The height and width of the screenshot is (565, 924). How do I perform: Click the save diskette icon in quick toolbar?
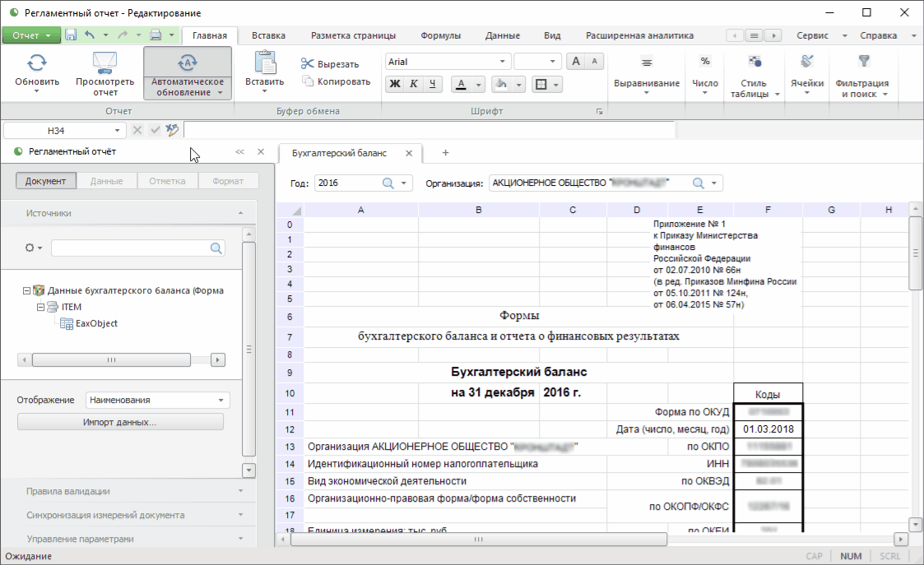[71, 35]
